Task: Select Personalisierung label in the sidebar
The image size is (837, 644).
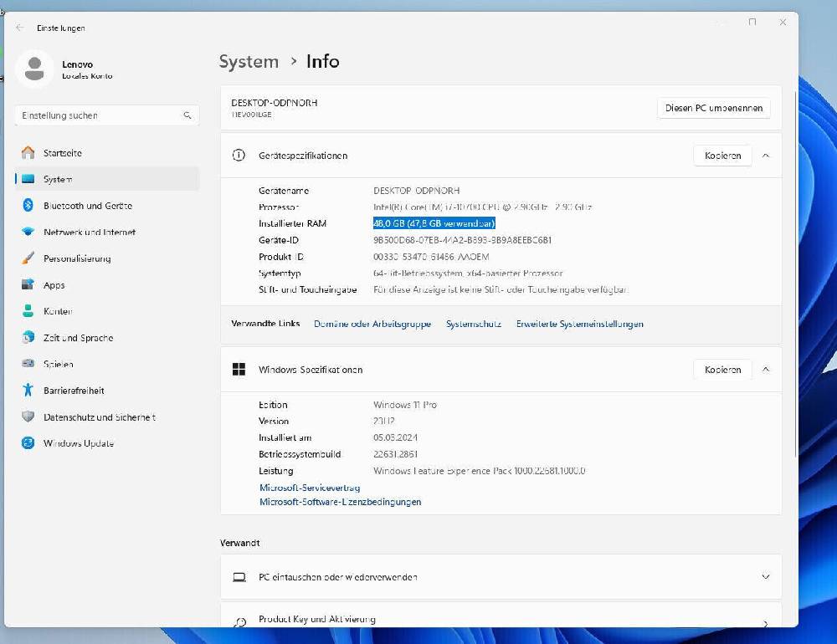Action: coord(77,258)
